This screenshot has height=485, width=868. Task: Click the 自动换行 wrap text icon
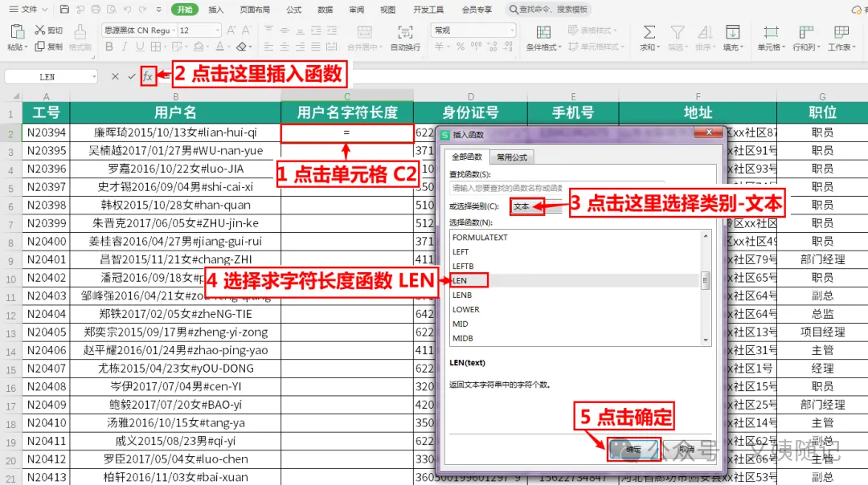click(x=405, y=32)
